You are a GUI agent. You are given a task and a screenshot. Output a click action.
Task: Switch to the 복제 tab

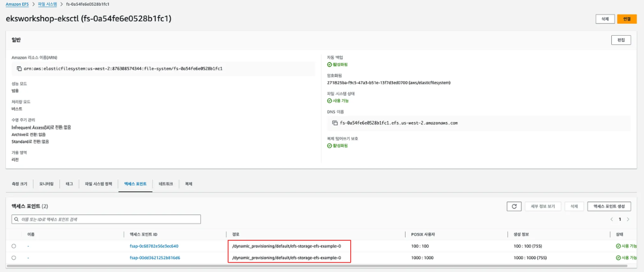(188, 184)
